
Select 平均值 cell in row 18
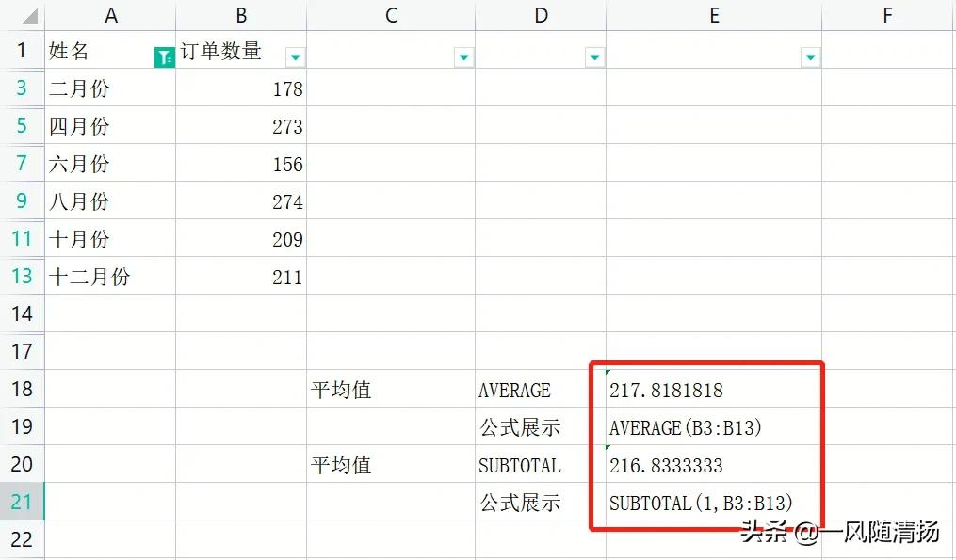(391, 389)
